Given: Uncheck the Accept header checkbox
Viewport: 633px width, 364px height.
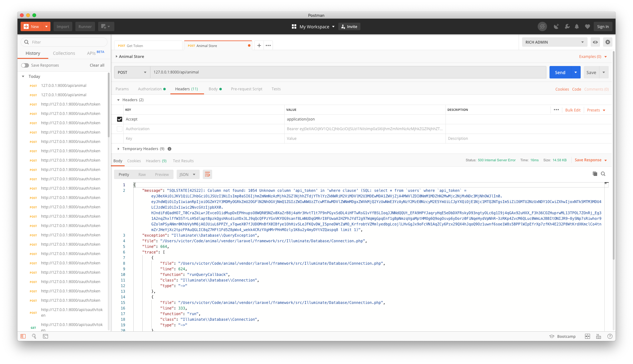Looking at the screenshot, I should pyautogui.click(x=120, y=119).
